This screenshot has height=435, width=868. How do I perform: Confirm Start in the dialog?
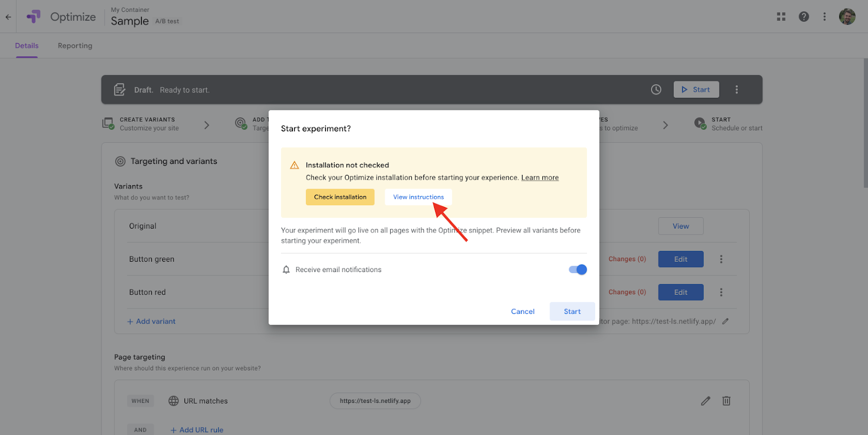click(x=572, y=311)
